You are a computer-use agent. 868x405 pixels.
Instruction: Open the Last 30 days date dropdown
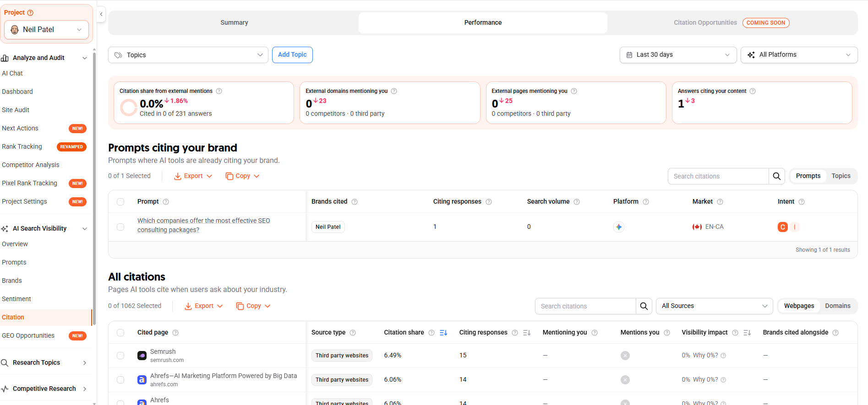[678, 55]
